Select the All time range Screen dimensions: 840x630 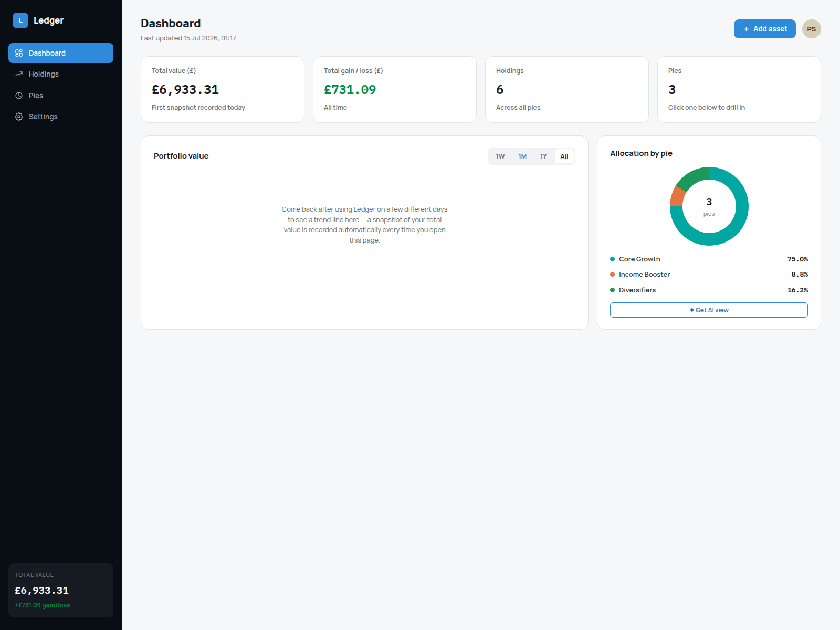coord(564,156)
